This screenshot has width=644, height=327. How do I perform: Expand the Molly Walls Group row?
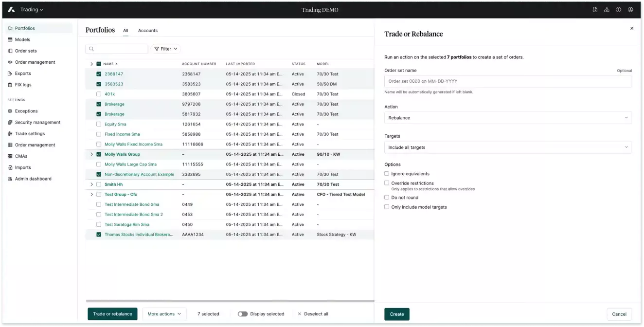(x=91, y=154)
